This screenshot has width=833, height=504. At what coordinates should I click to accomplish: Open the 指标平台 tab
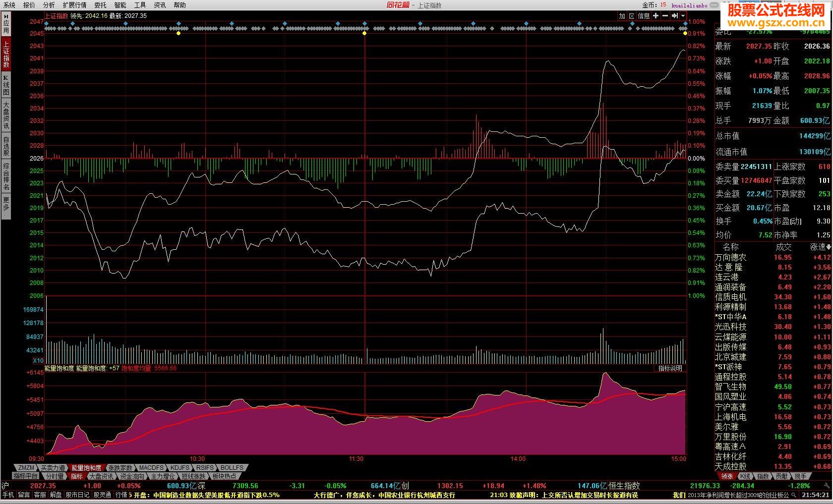[26, 476]
